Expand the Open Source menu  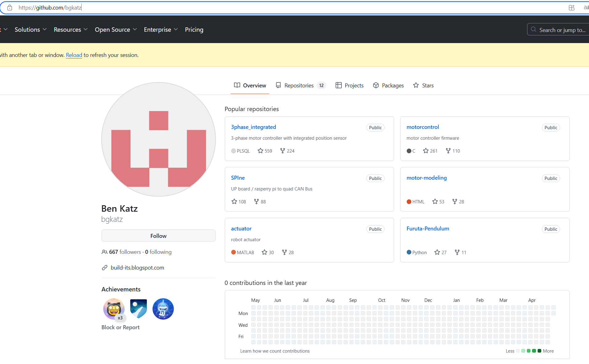pos(116,30)
